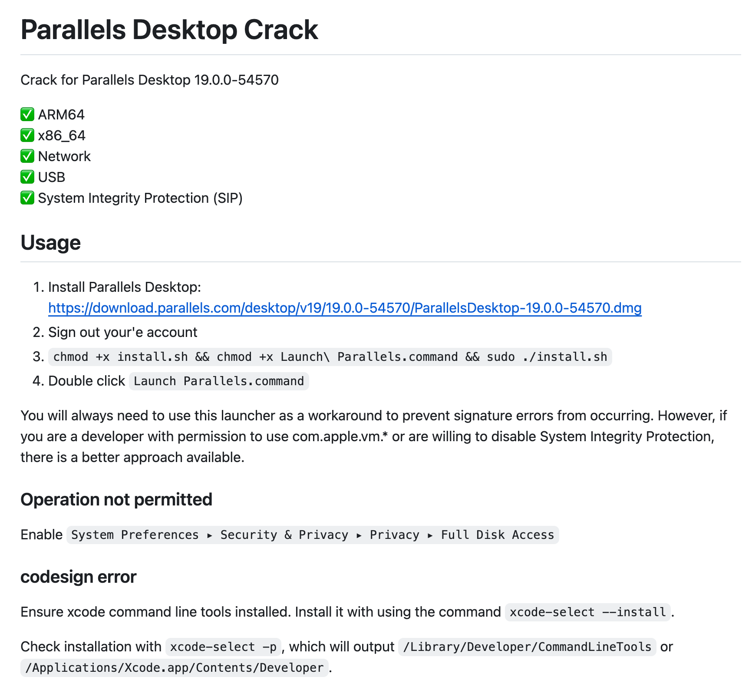The width and height of the screenshot is (752, 700).
Task: Click the 'Check installation with' text
Action: point(91,647)
